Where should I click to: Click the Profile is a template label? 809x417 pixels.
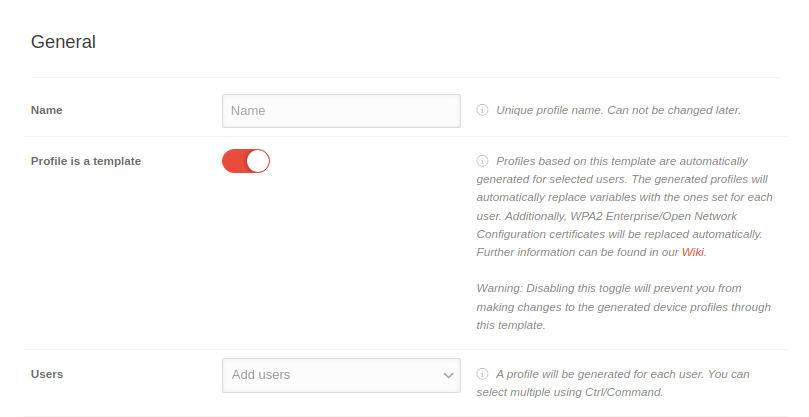point(86,161)
